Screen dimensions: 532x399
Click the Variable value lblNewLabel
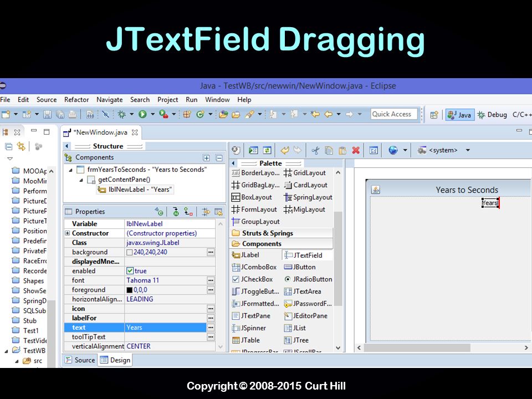click(x=144, y=223)
